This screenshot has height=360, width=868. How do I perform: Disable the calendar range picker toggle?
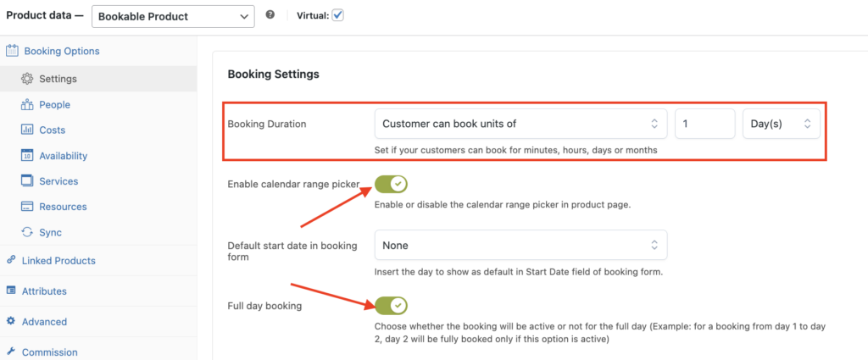coord(391,184)
